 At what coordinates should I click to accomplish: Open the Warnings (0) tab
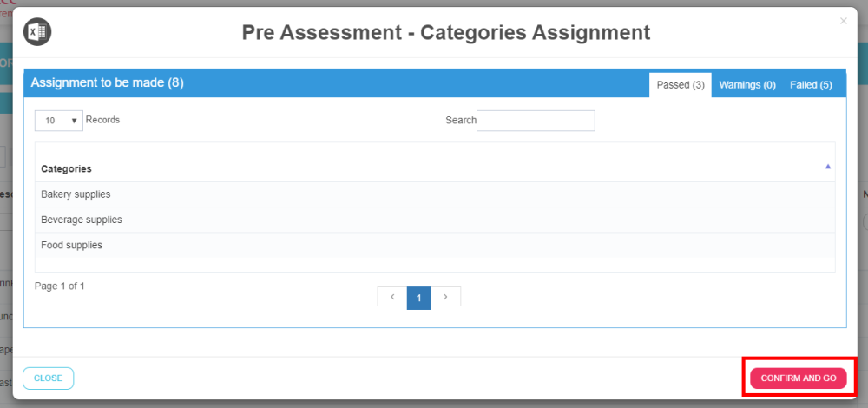[747, 85]
